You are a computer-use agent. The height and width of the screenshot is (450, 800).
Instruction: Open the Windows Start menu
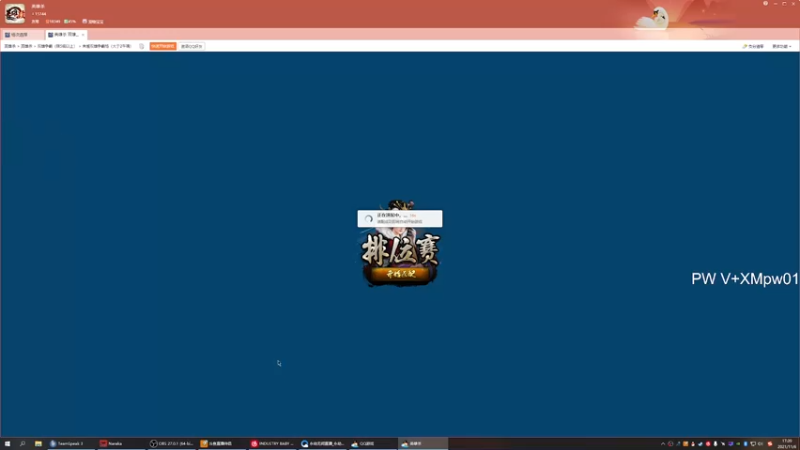click(x=7, y=444)
